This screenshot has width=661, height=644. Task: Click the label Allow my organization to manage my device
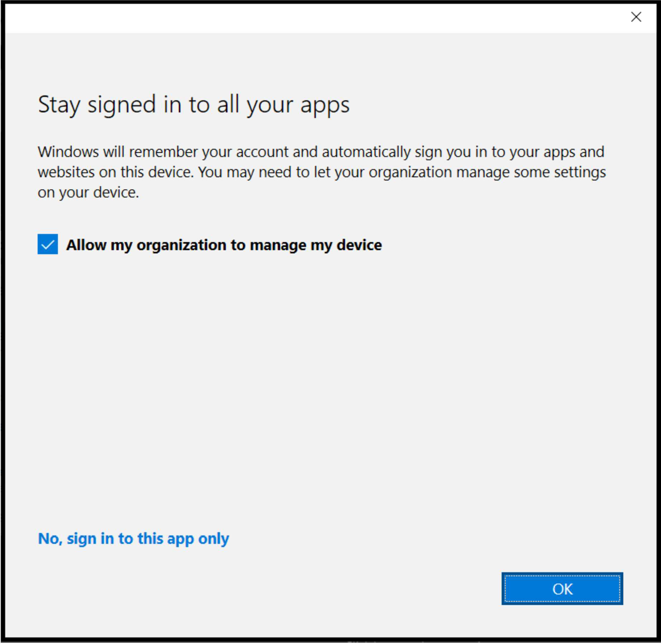pyautogui.click(x=224, y=245)
